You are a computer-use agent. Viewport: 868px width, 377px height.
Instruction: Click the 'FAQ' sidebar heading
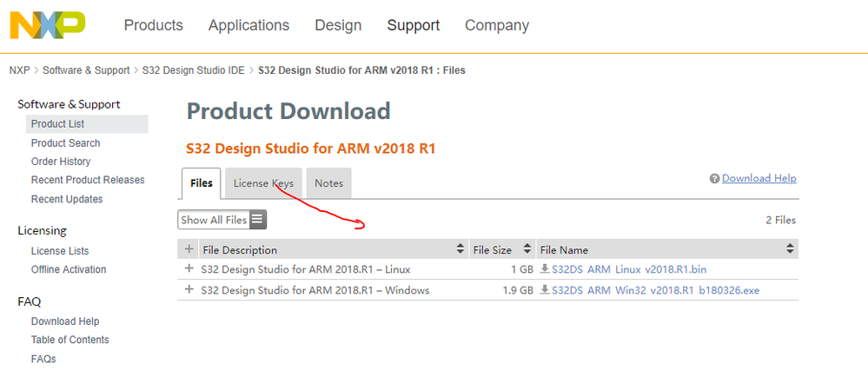[x=30, y=301]
